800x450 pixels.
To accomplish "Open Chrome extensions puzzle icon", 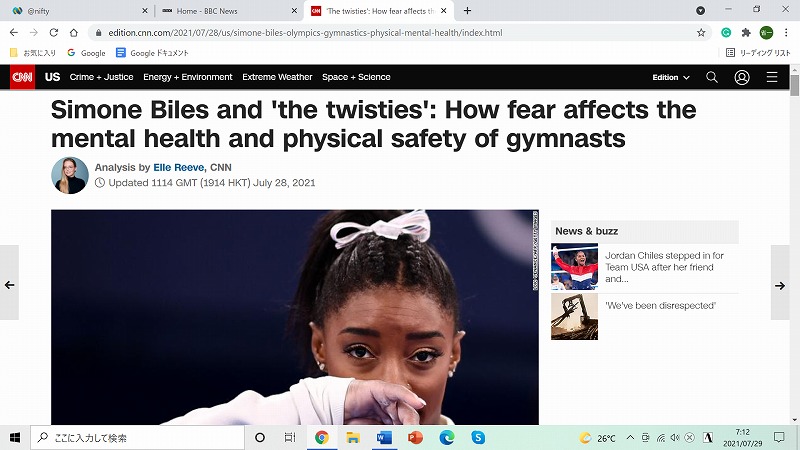I will pyautogui.click(x=746, y=33).
